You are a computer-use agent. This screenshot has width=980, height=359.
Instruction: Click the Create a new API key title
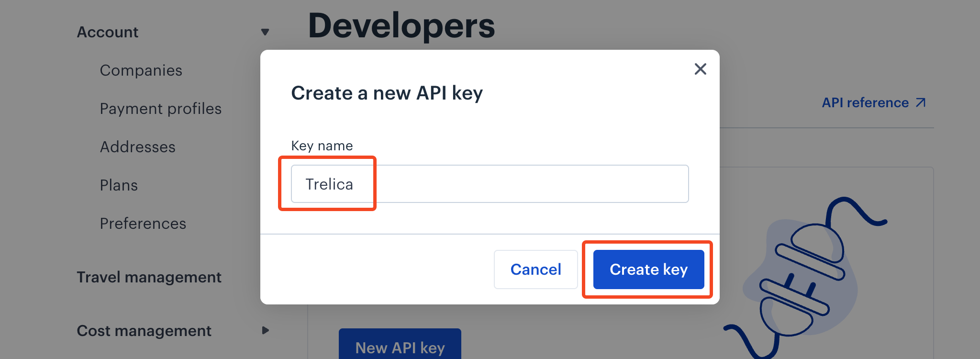pos(387,93)
